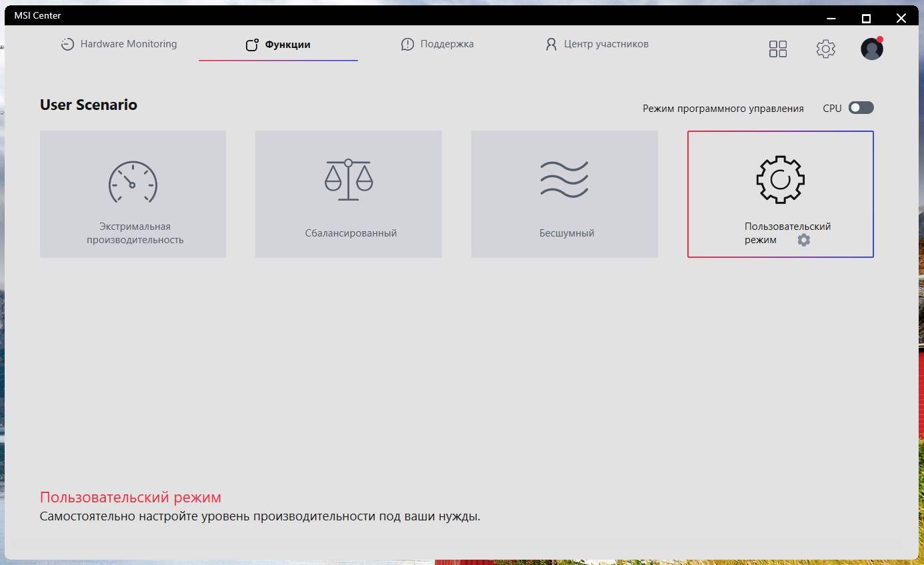924x565 pixels.
Task: Click the Функции tab icon
Action: (252, 45)
